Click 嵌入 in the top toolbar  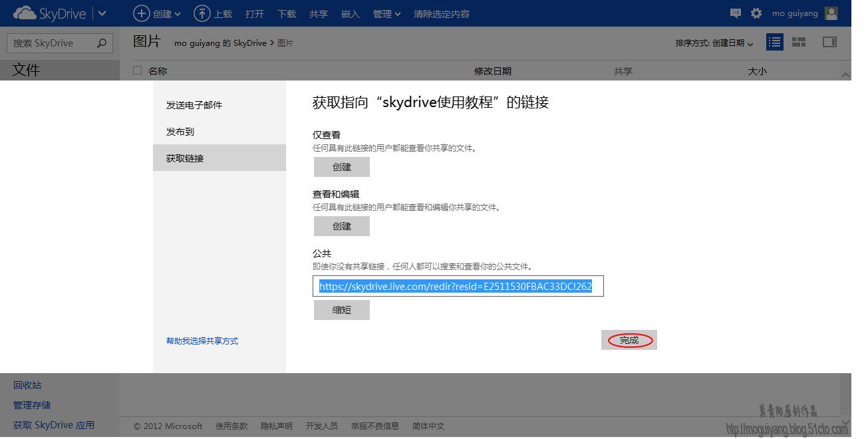click(351, 14)
